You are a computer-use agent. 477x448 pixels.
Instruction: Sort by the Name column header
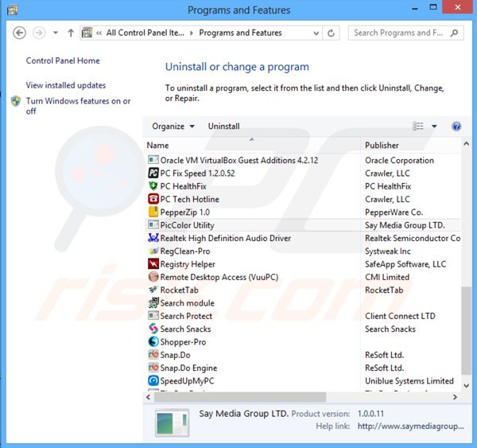coord(252,145)
